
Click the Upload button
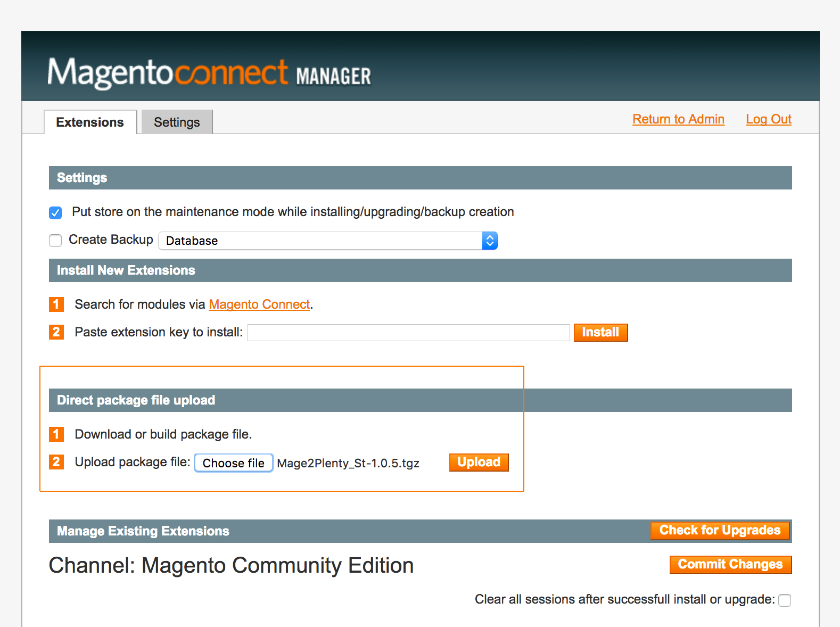[479, 463]
